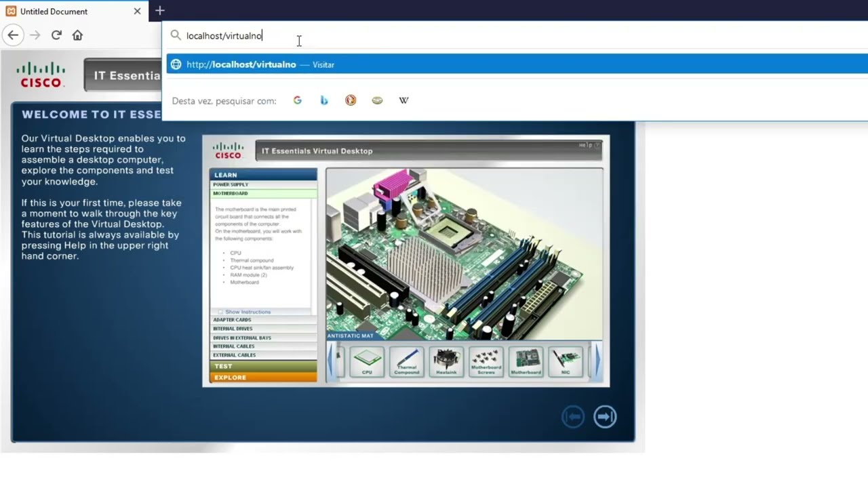The height and width of the screenshot is (488, 868).
Task: Search this time with DuckDuckGo
Action: click(351, 100)
